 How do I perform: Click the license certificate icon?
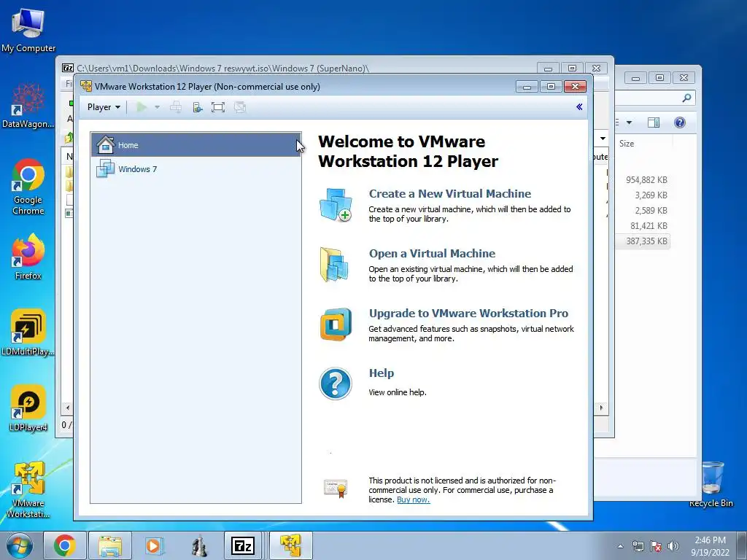336,489
